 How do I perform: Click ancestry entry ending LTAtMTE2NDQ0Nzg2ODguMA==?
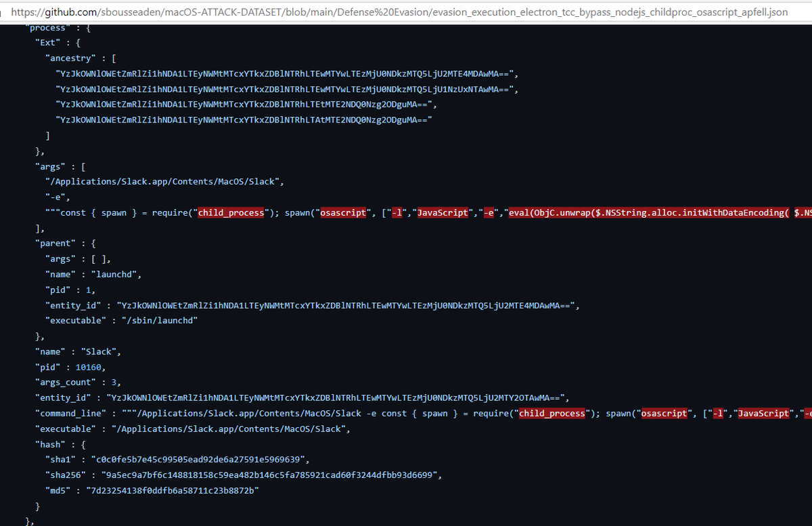pos(244,120)
